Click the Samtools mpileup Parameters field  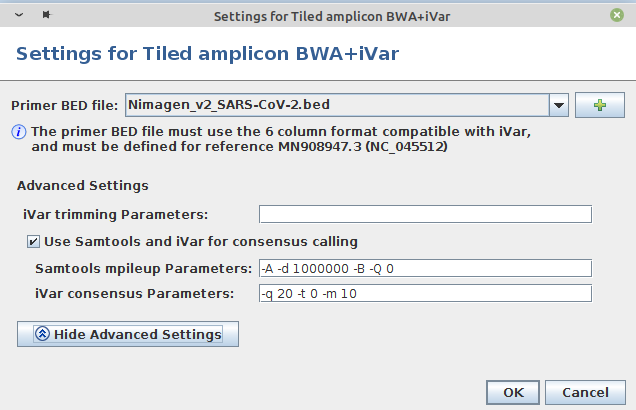point(425,268)
